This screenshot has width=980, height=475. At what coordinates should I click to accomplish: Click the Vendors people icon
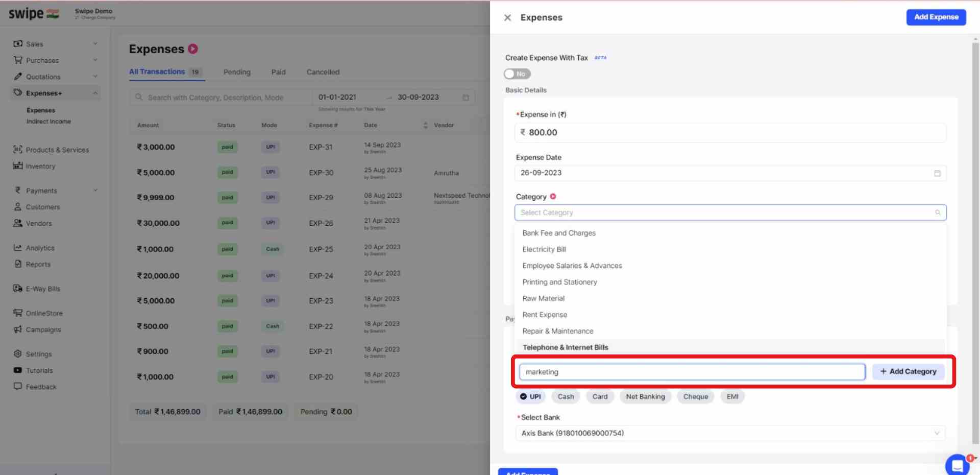(18, 223)
